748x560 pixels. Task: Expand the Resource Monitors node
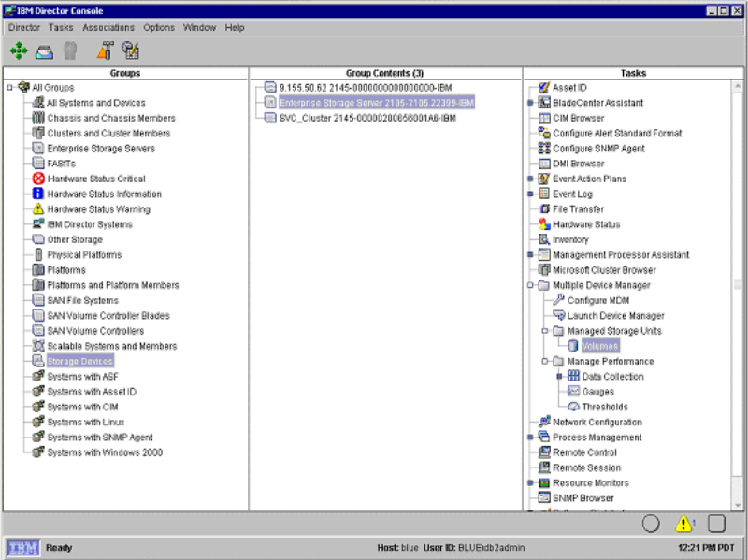pyautogui.click(x=530, y=482)
